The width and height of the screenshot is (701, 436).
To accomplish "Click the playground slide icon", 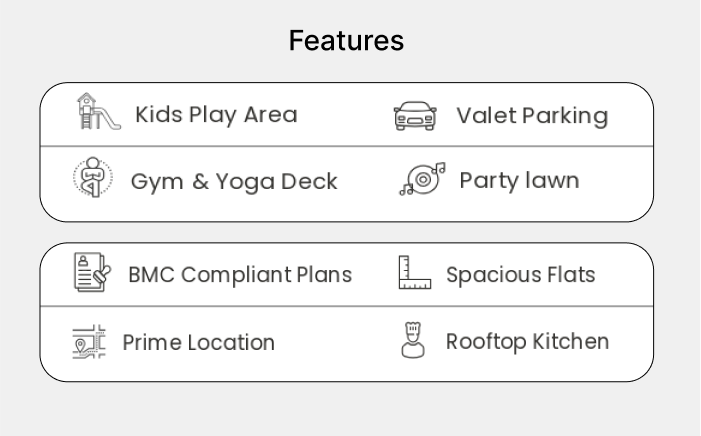I will pos(99,111).
